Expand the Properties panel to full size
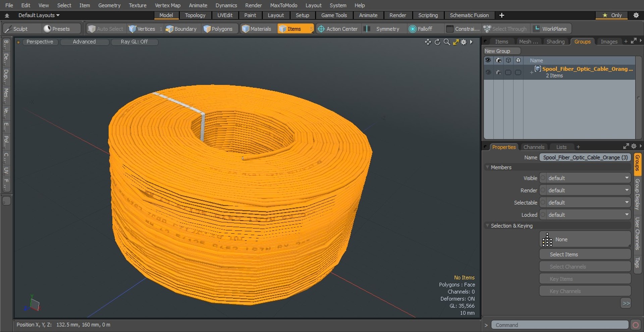Viewport: 644px width, 332px height. coord(626,146)
